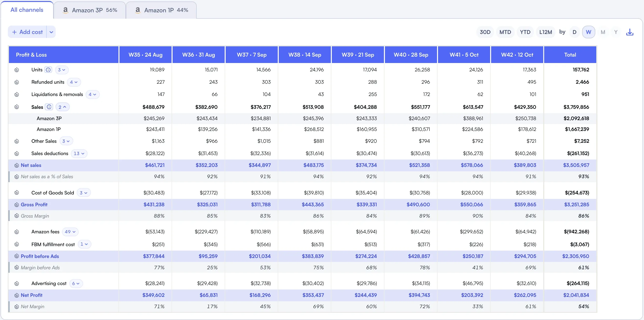Expand Amazon fees breakdown of 49

tap(70, 232)
